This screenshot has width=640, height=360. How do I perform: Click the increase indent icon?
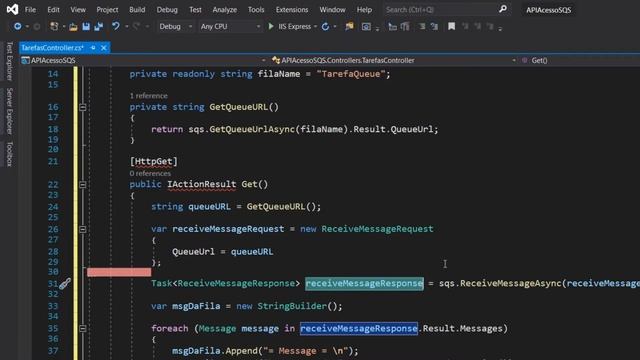click(x=405, y=27)
